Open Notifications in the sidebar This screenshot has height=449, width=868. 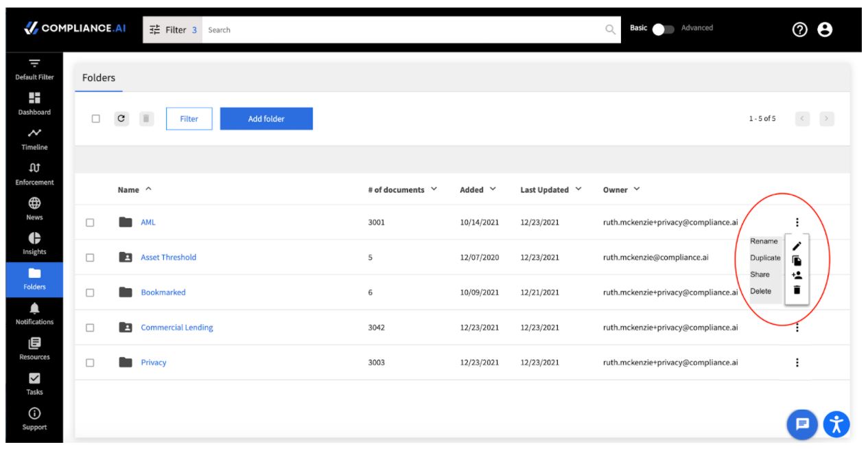pyautogui.click(x=34, y=314)
